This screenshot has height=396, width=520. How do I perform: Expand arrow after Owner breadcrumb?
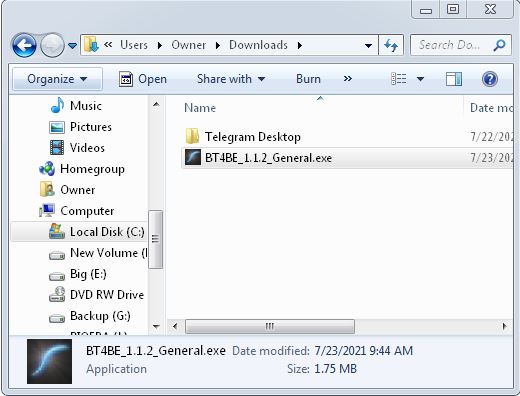218,45
